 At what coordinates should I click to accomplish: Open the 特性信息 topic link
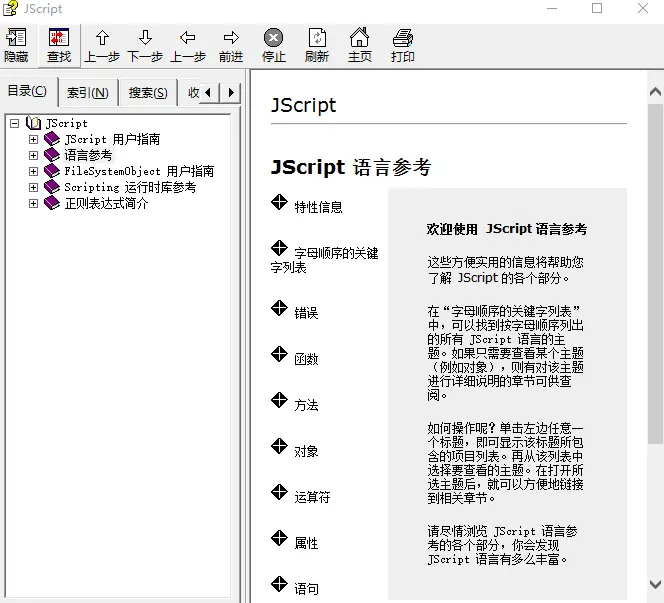coord(318,207)
